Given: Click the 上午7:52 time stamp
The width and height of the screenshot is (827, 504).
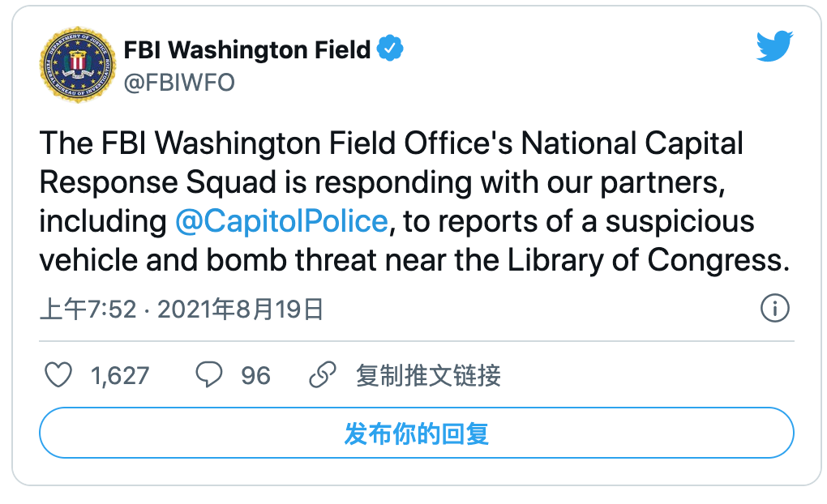Looking at the screenshot, I should click(88, 309).
